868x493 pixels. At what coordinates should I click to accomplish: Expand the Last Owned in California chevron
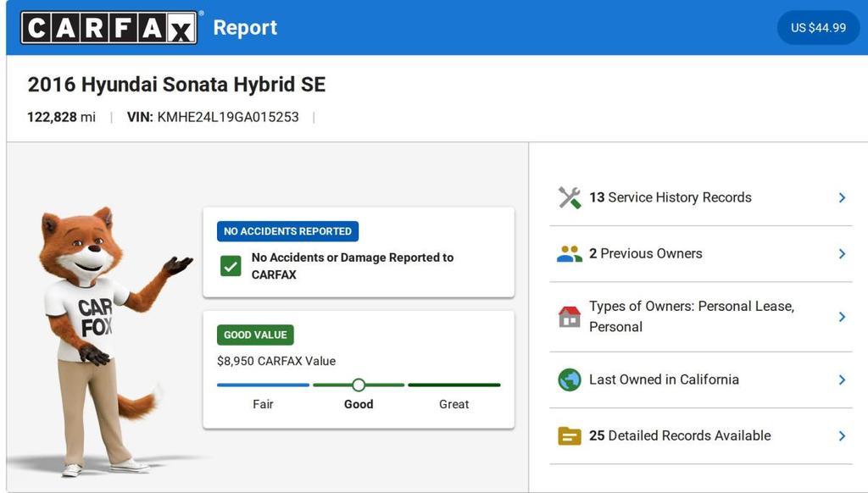pyautogui.click(x=842, y=379)
